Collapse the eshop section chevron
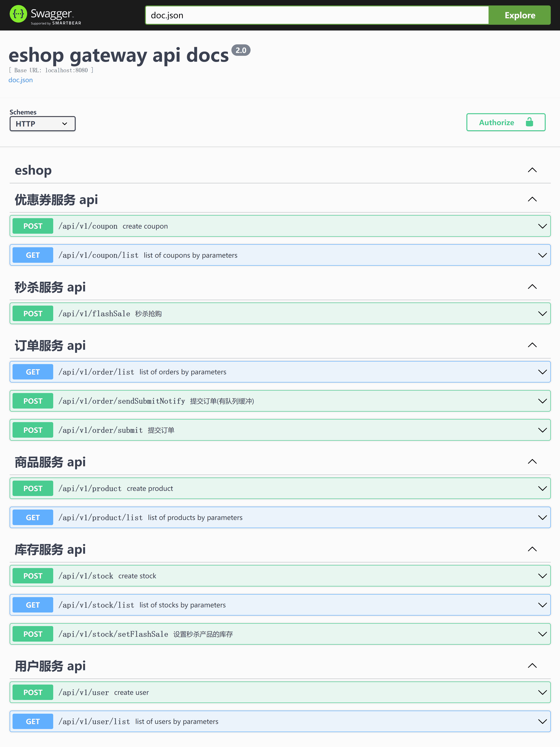This screenshot has height=747, width=560. pos(532,170)
